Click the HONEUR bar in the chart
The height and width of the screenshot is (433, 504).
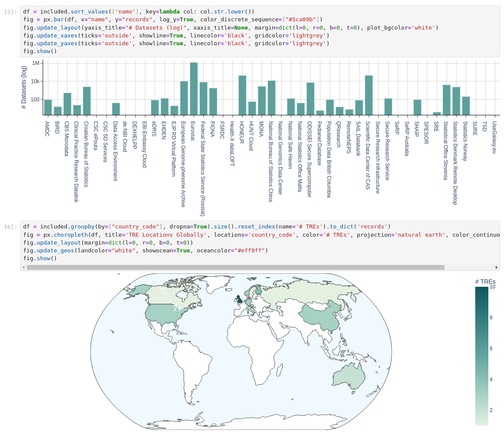click(243, 94)
